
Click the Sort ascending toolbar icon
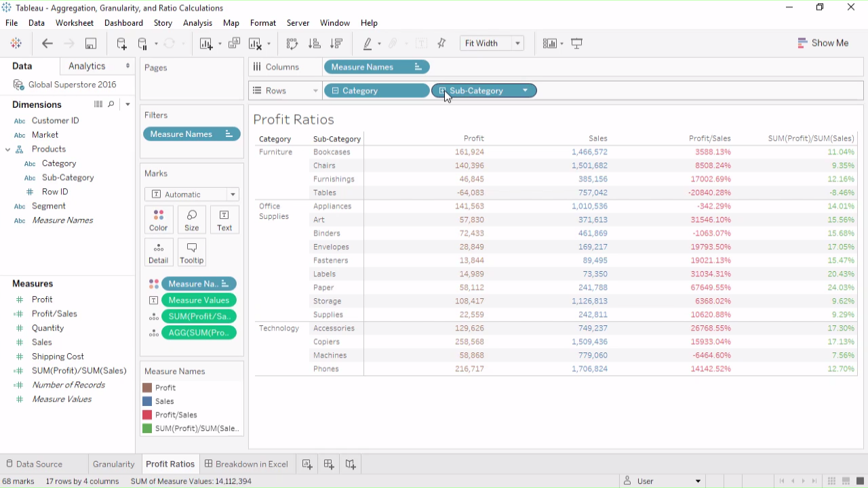314,43
